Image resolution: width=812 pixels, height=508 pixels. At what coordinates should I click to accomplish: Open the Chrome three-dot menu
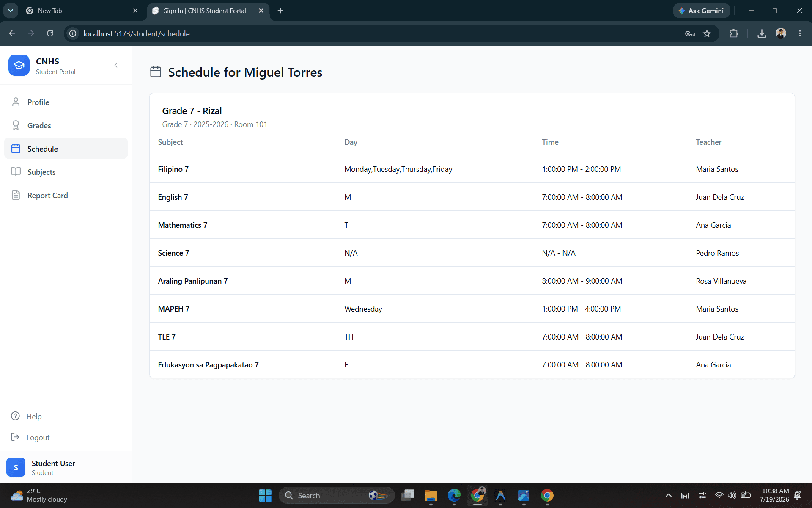[x=800, y=33]
